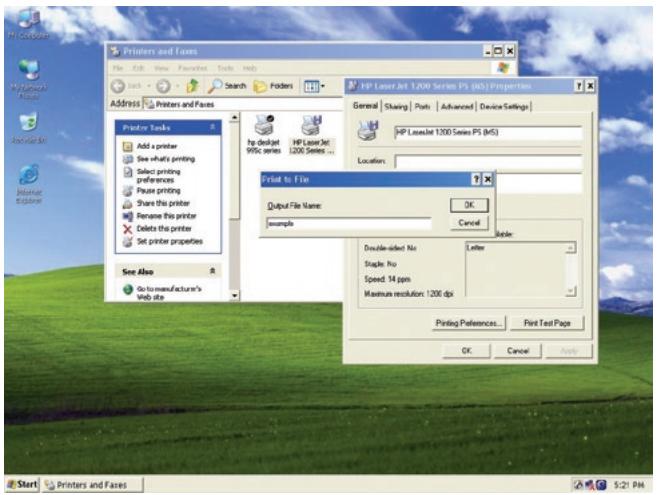Switch to the Ports tab

pos(422,106)
